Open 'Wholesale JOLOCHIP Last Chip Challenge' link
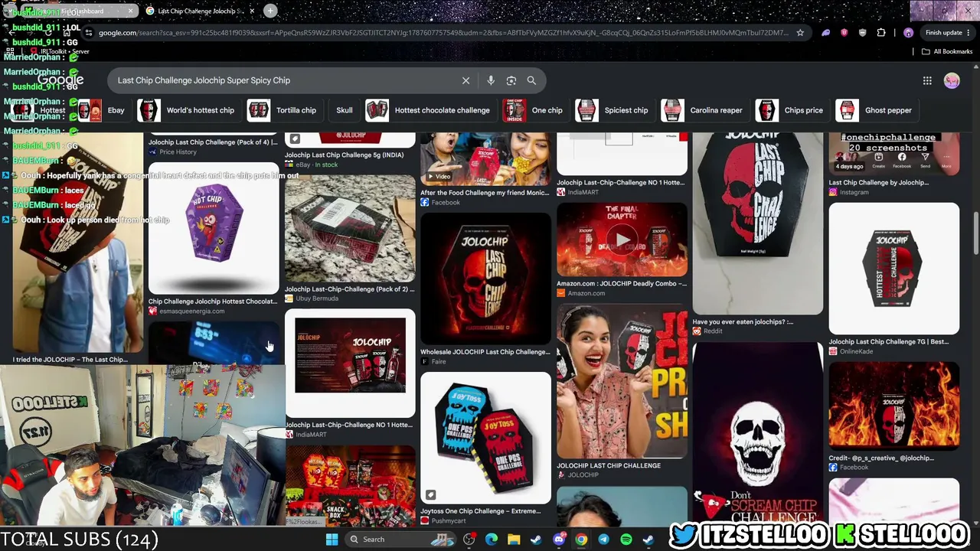This screenshot has height=551, width=980. pos(485,352)
